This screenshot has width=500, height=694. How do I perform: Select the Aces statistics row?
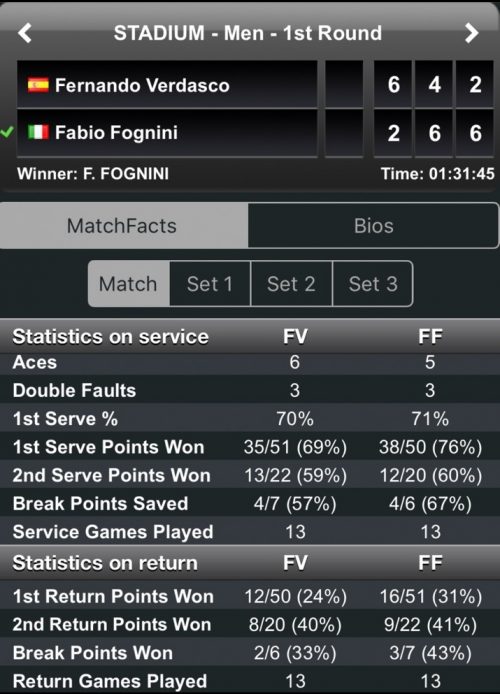250,362
